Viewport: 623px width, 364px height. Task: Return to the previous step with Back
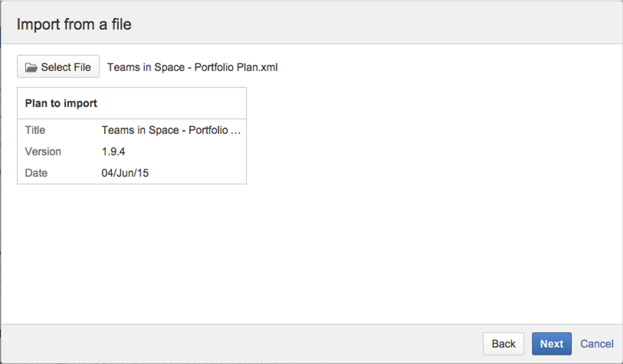pyautogui.click(x=504, y=344)
